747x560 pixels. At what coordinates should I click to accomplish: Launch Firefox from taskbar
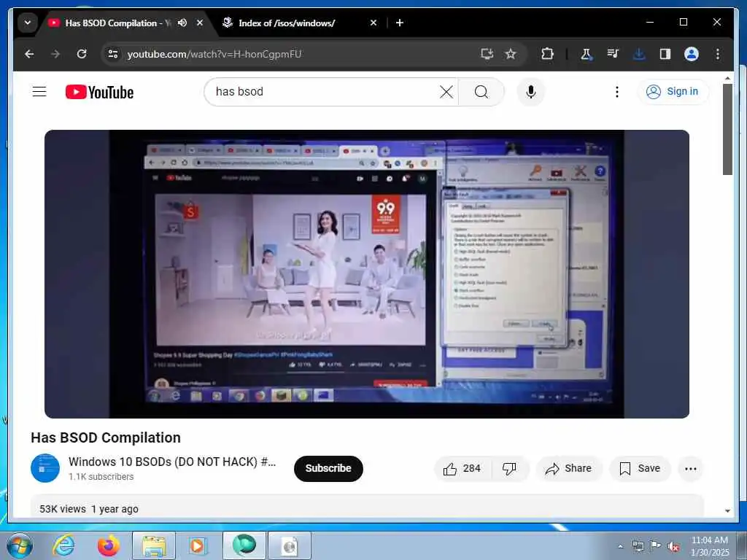(x=109, y=545)
